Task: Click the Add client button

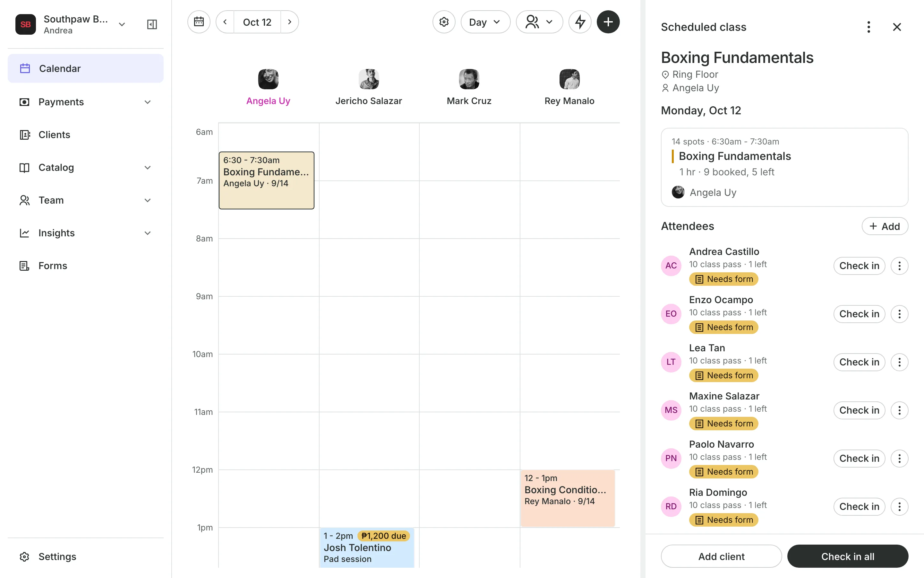Action: (721, 556)
